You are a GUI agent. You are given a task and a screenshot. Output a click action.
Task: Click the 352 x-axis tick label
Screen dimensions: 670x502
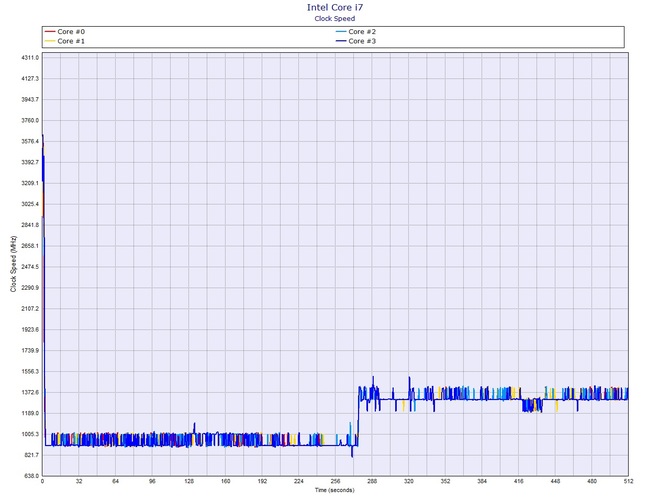(x=445, y=481)
